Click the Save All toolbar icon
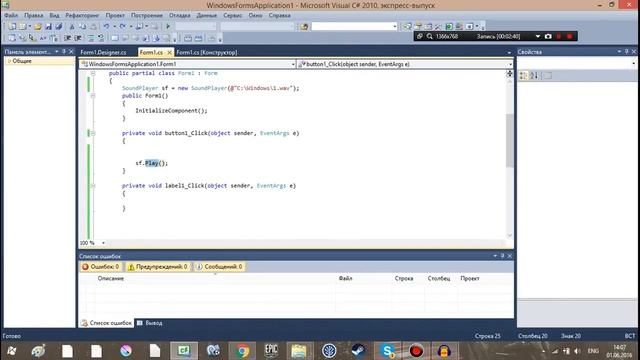The image size is (640, 360). point(59,27)
